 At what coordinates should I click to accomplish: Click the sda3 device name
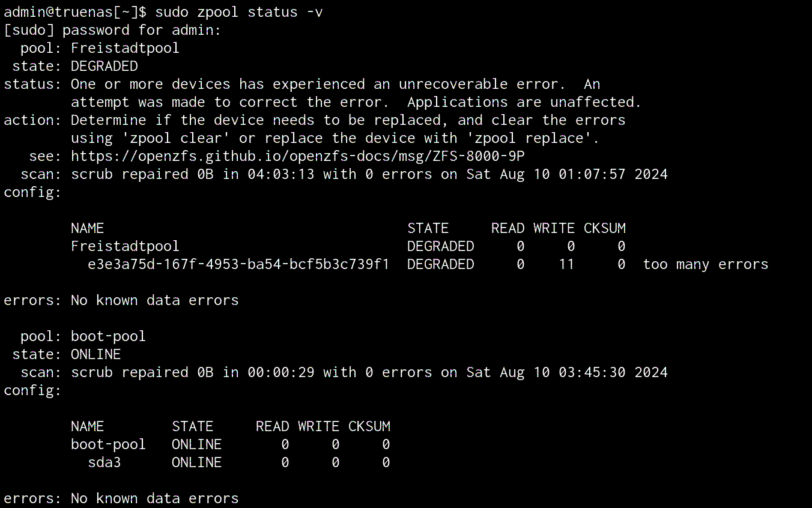(105, 462)
